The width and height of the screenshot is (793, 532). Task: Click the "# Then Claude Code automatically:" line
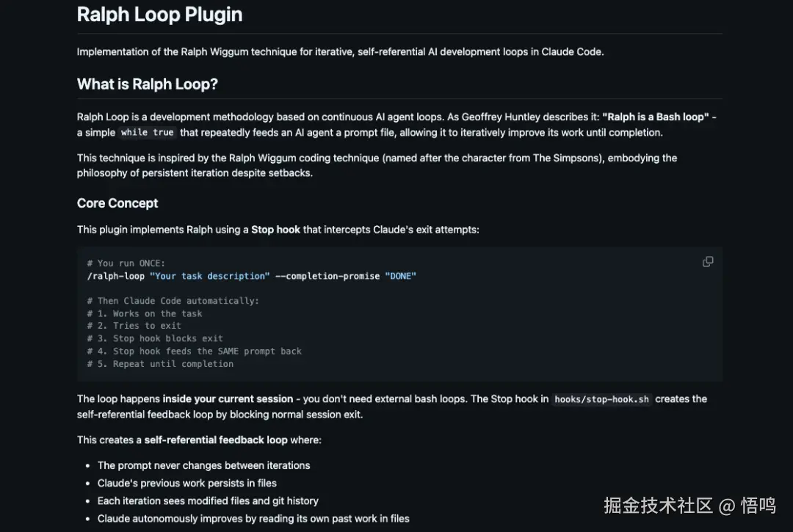click(173, 301)
